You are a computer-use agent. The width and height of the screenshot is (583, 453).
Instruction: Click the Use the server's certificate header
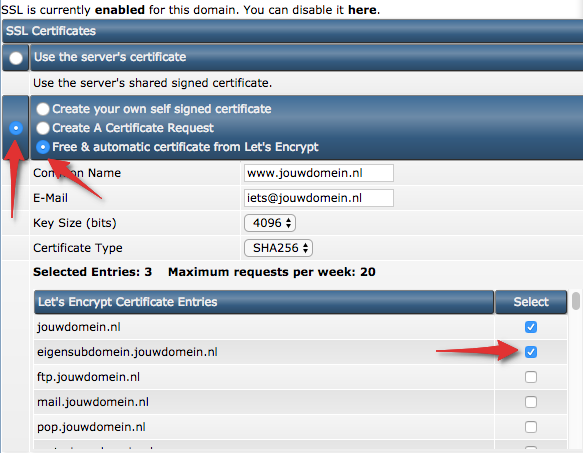pyautogui.click(x=306, y=57)
